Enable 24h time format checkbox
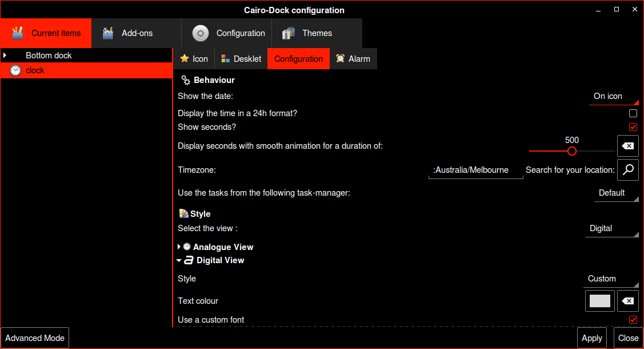This screenshot has width=644, height=349. (x=633, y=113)
